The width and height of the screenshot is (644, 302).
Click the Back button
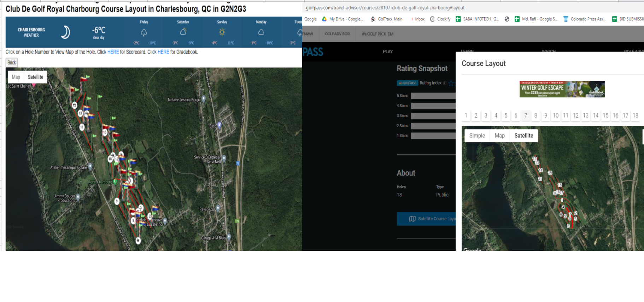click(x=12, y=63)
